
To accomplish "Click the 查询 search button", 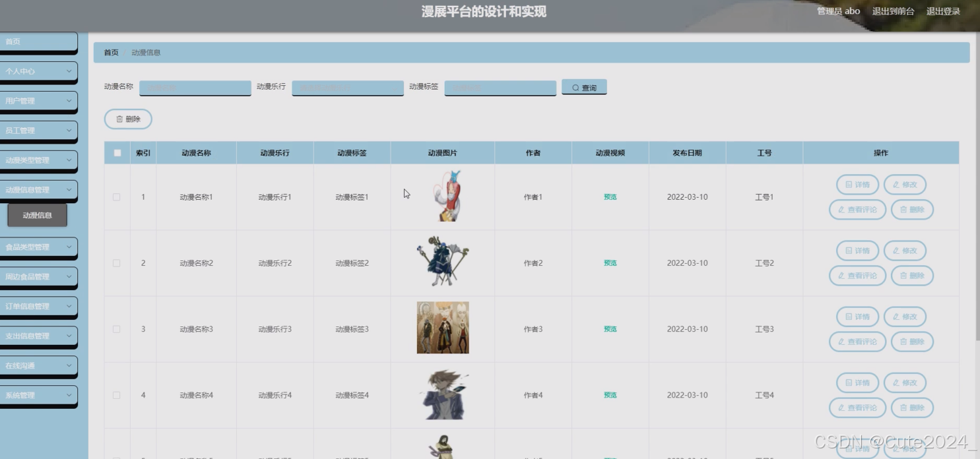I will point(584,88).
